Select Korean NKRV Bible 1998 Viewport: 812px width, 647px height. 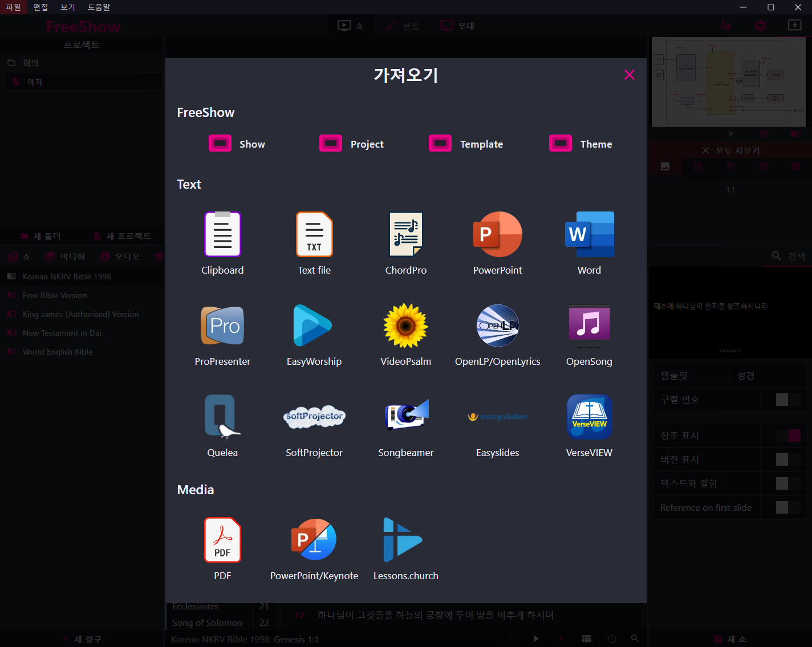(x=82, y=276)
